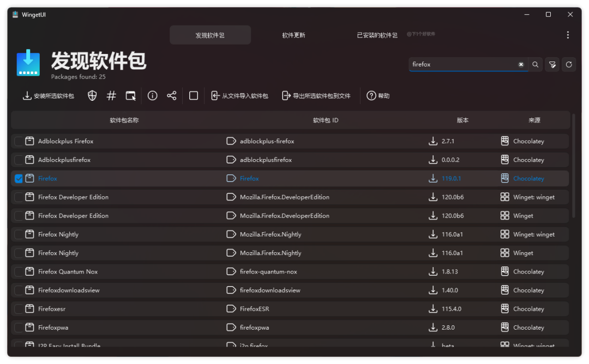Click 导出所选软件包到文件 button
This screenshot has width=589, height=364.
316,96
